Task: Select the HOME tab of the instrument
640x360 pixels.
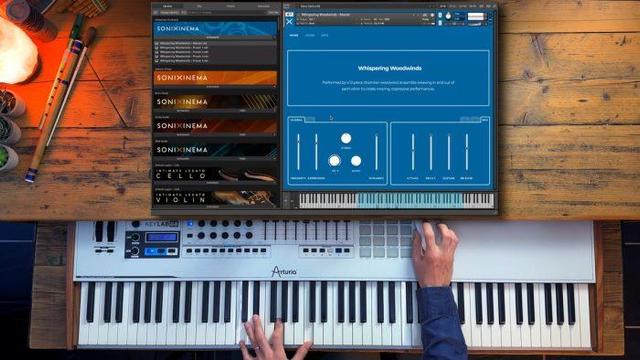Action: click(294, 36)
